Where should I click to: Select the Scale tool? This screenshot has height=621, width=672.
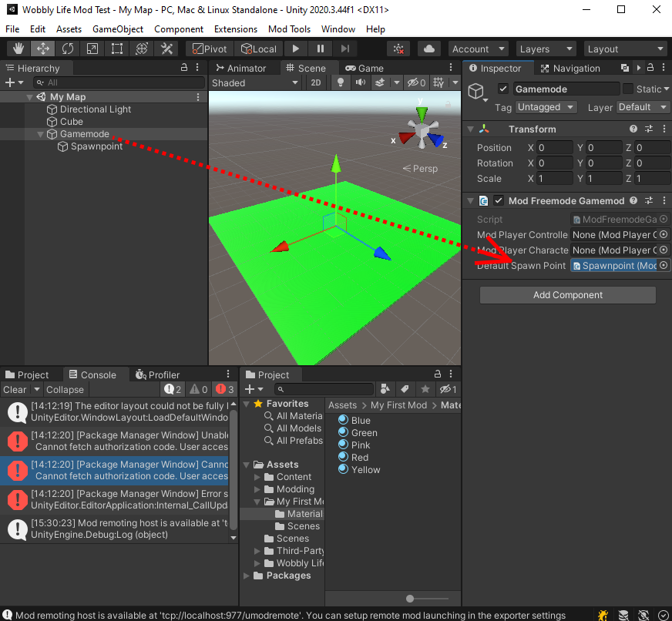[x=92, y=49]
